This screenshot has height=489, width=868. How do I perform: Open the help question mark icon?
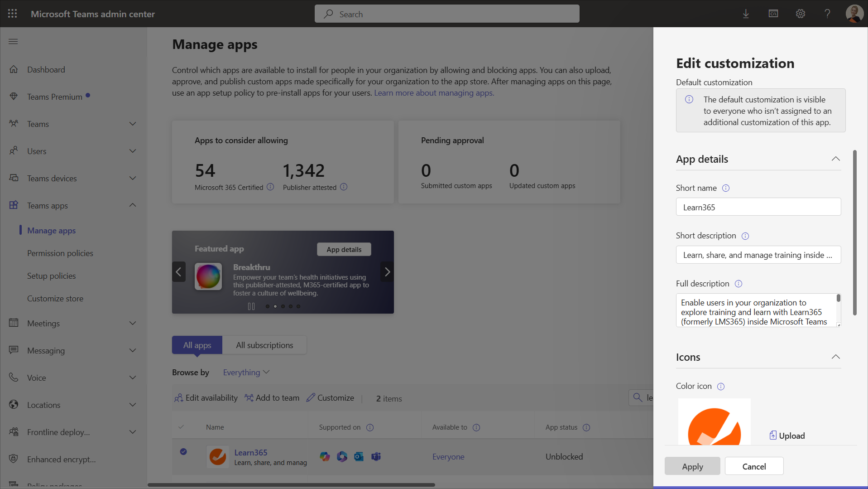point(827,14)
